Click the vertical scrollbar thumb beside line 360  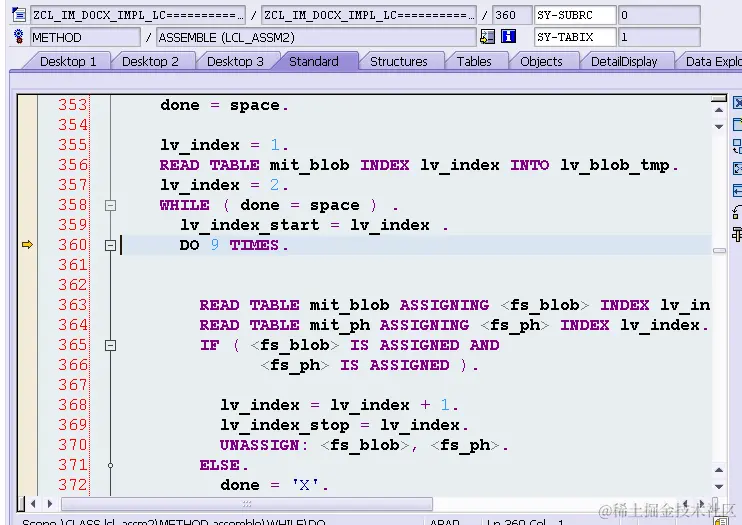(x=719, y=250)
